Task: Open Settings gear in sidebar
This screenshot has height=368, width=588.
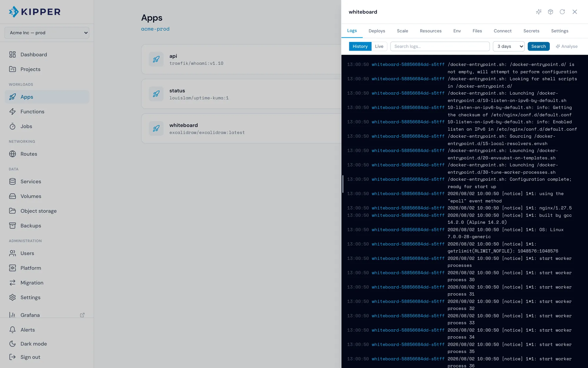Action: coord(12,297)
